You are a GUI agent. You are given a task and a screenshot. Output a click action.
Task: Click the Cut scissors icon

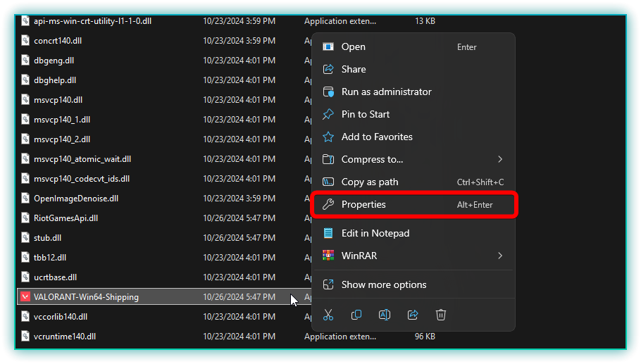[328, 315]
